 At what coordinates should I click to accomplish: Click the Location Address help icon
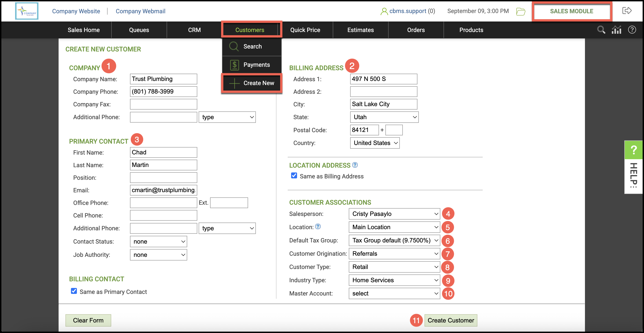[x=355, y=165]
